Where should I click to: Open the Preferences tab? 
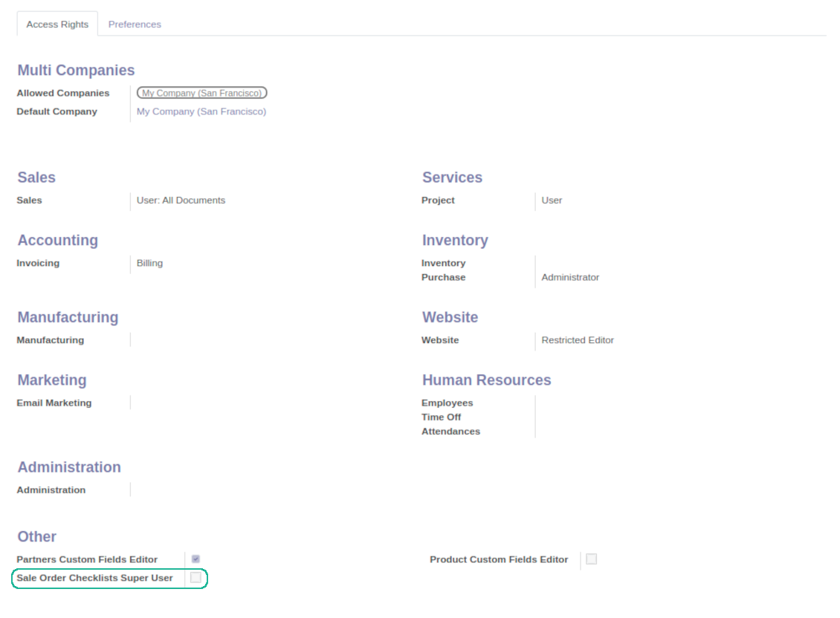[135, 25]
